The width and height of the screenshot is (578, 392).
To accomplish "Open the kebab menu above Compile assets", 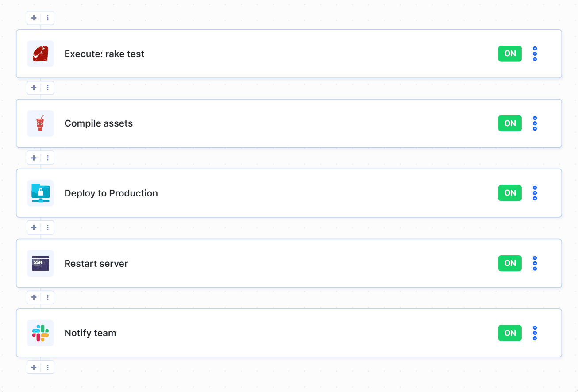I will [x=47, y=88].
